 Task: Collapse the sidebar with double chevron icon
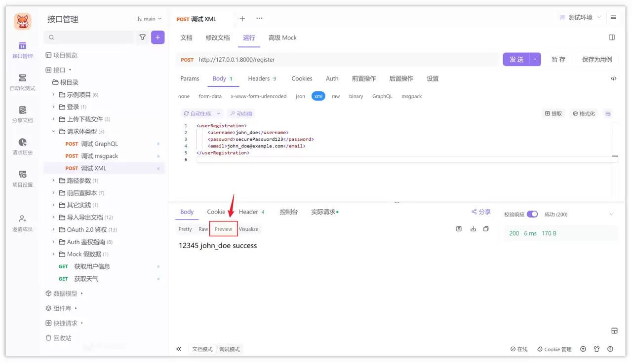(x=179, y=349)
